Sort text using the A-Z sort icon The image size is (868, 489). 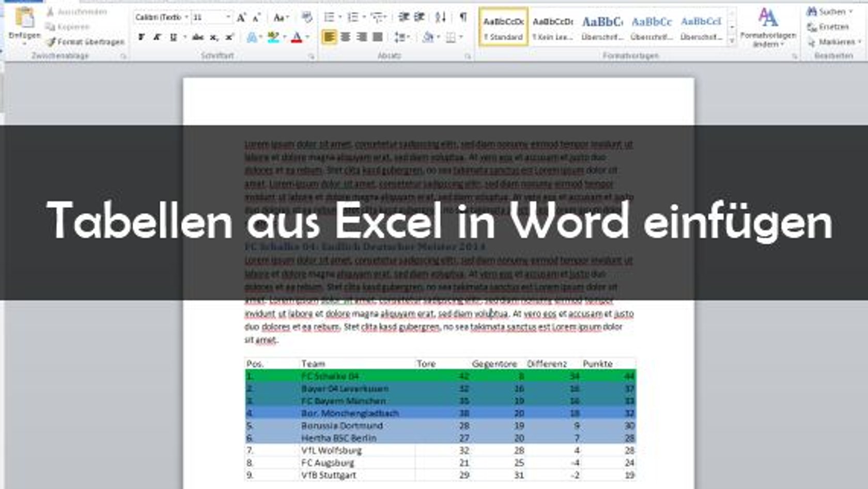tap(440, 18)
